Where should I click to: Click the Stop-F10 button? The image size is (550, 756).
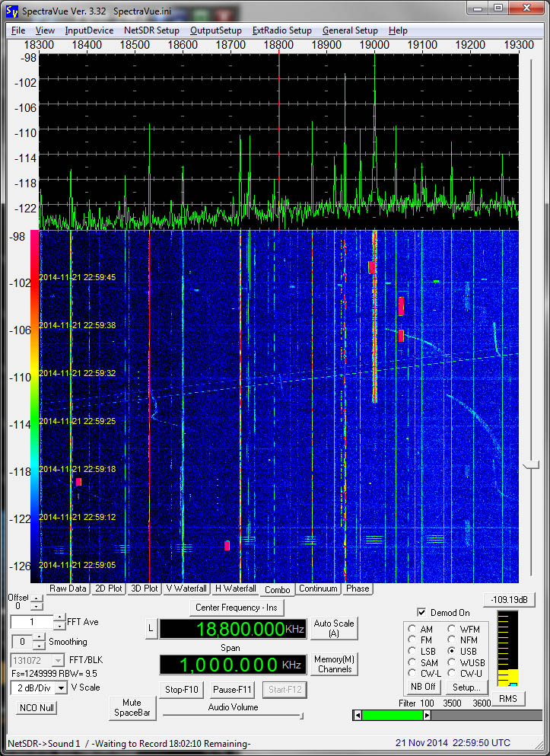(181, 690)
